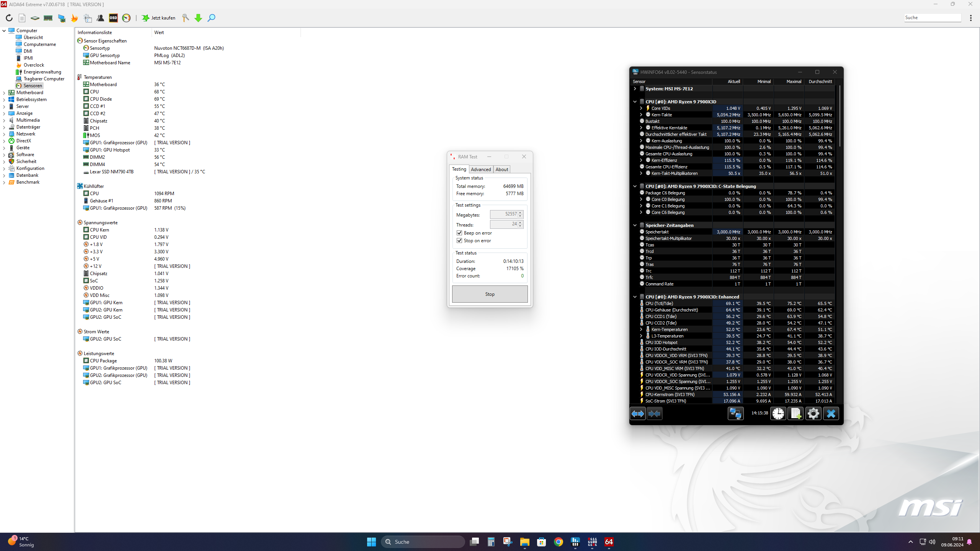Open the About tab in RAM Test
Image resolution: width=980 pixels, height=551 pixels.
pyautogui.click(x=501, y=170)
